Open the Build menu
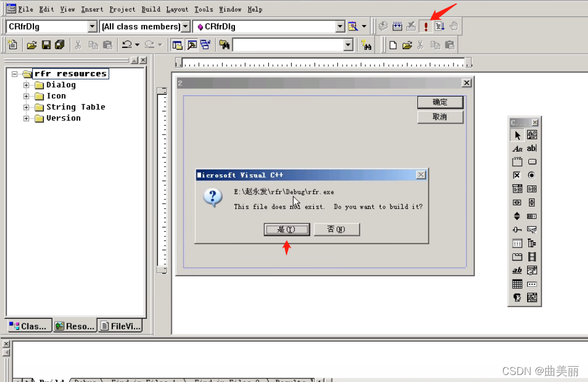Viewport: 588px width, 382px height. [x=151, y=9]
